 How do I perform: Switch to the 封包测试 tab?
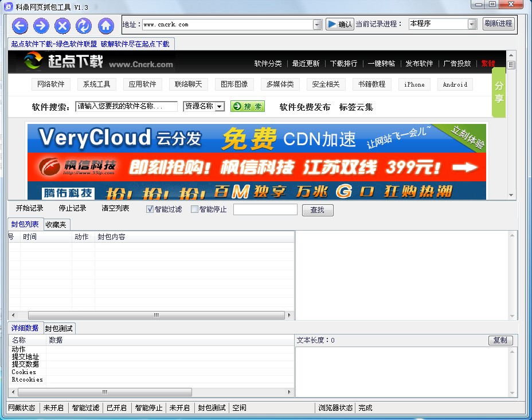[x=58, y=328]
